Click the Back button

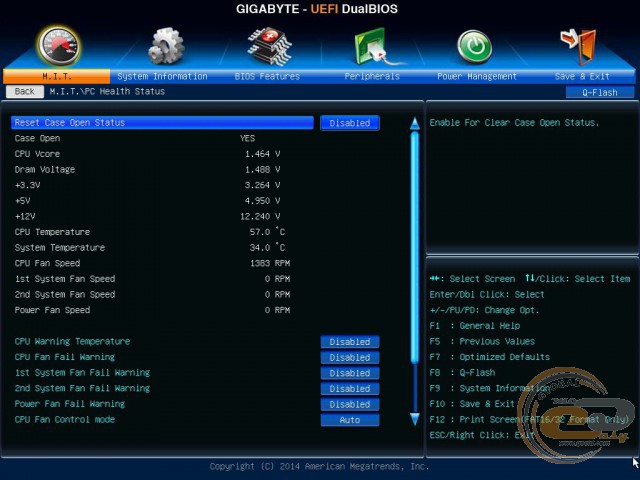[24, 91]
